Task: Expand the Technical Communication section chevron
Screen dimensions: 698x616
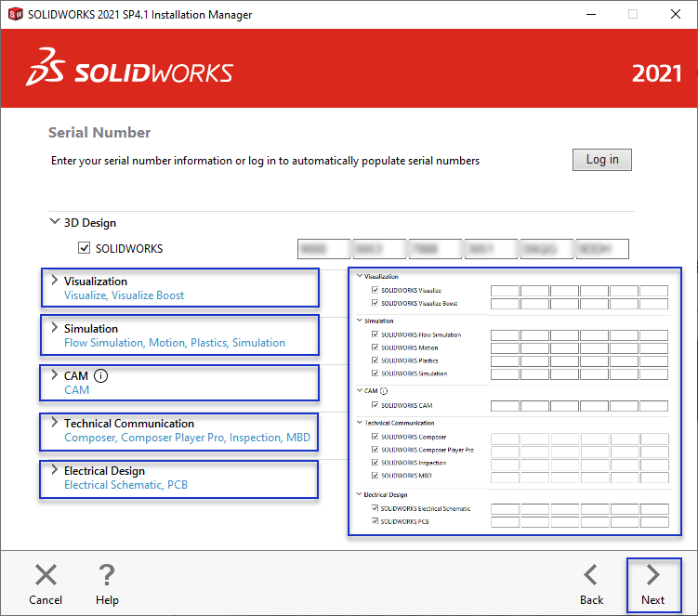Action: [x=54, y=422]
